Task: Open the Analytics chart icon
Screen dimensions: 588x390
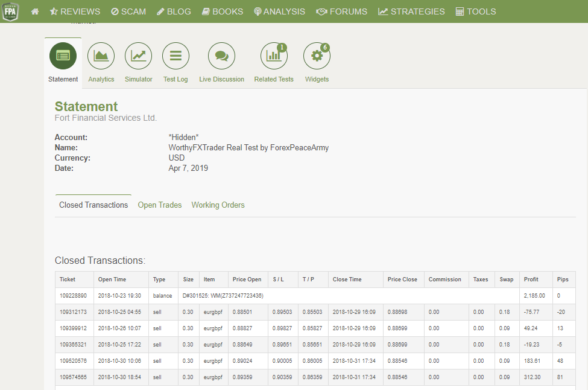Action: tap(101, 56)
